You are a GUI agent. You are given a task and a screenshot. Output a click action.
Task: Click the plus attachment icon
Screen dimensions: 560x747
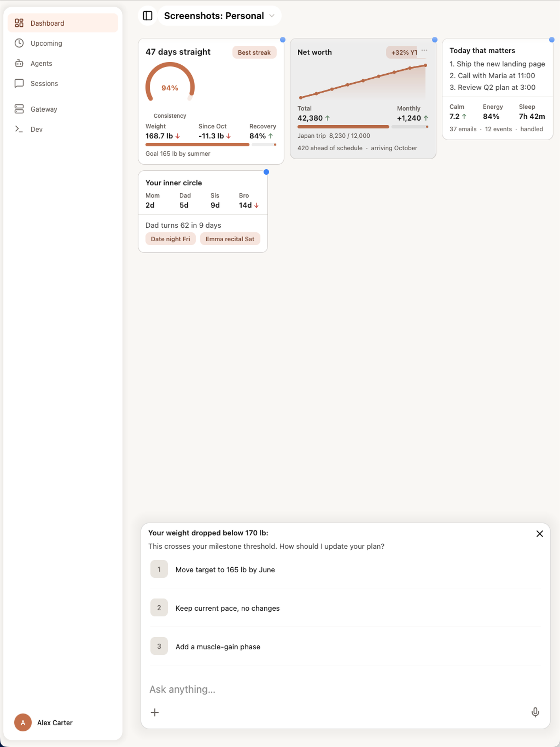155,712
